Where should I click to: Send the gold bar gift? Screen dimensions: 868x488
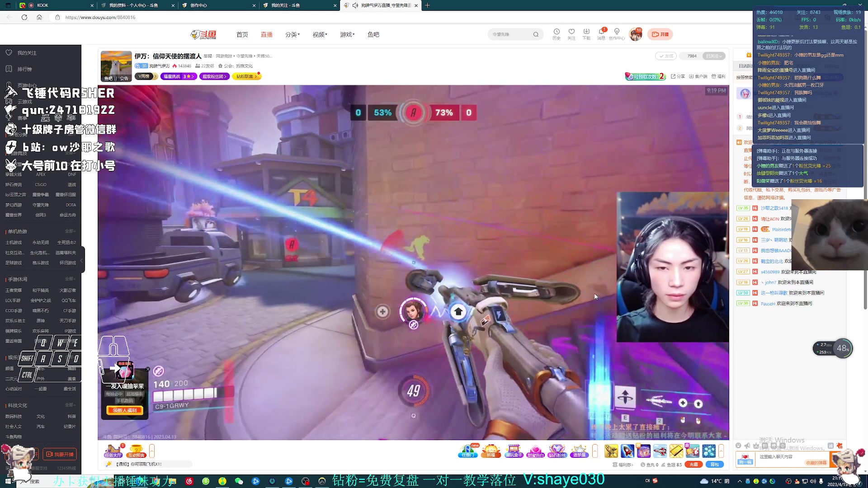coord(676,450)
